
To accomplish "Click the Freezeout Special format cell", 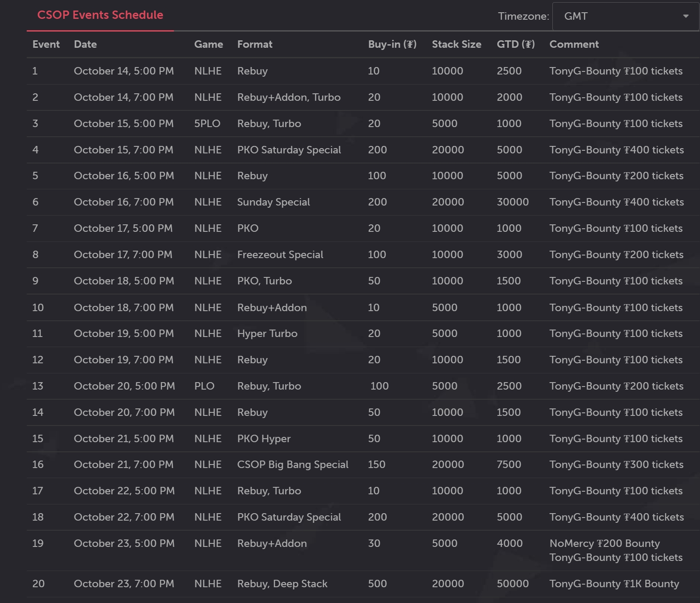I will click(x=280, y=255).
